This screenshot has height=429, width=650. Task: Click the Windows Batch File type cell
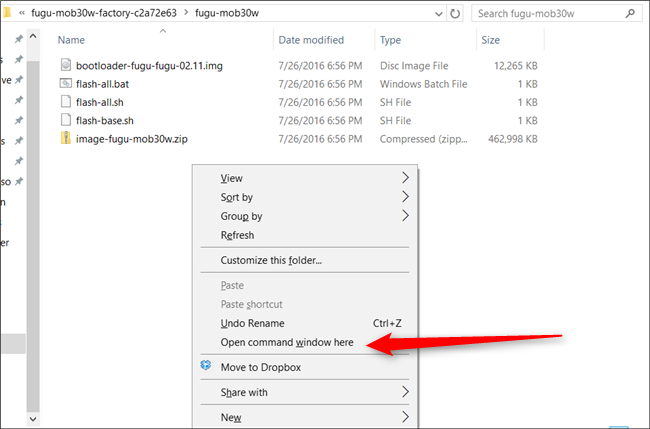pos(423,84)
